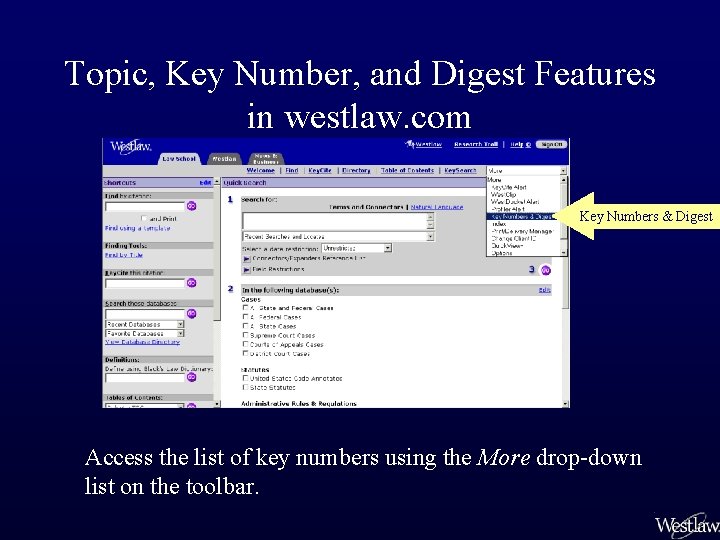Screen dimensions: 720x540
Task: Click the Go button next to Search these databases
Action: click(x=191, y=314)
